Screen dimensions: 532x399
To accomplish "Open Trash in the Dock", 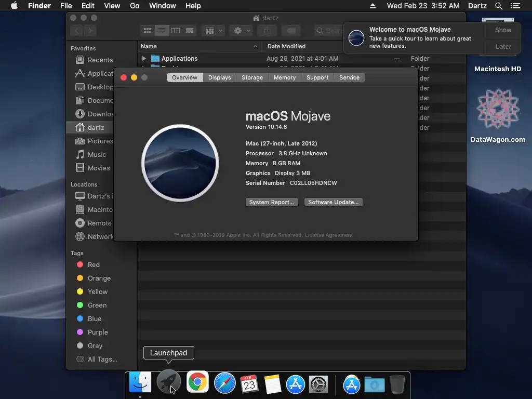I will click(397, 384).
